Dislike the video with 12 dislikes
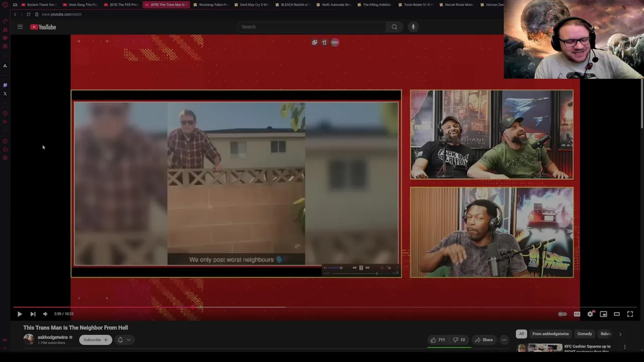 pos(459,340)
